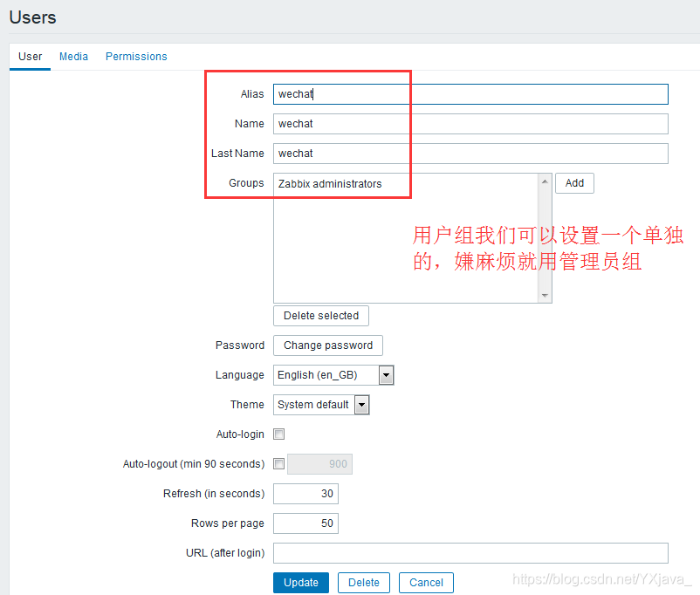The height and width of the screenshot is (595, 700).
Task: Open the Theme dropdown
Action: (x=321, y=405)
